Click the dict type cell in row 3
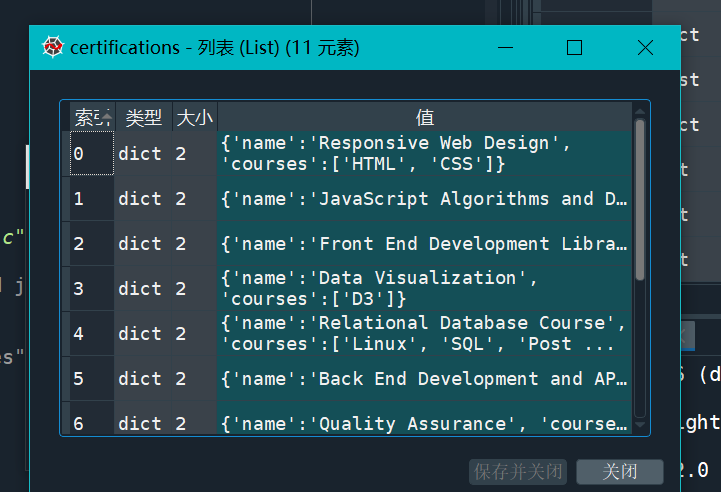The width and height of the screenshot is (721, 492). point(140,289)
